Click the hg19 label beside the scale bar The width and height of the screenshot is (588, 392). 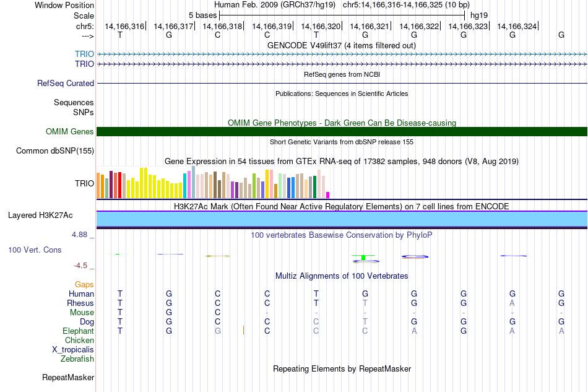[479, 15]
